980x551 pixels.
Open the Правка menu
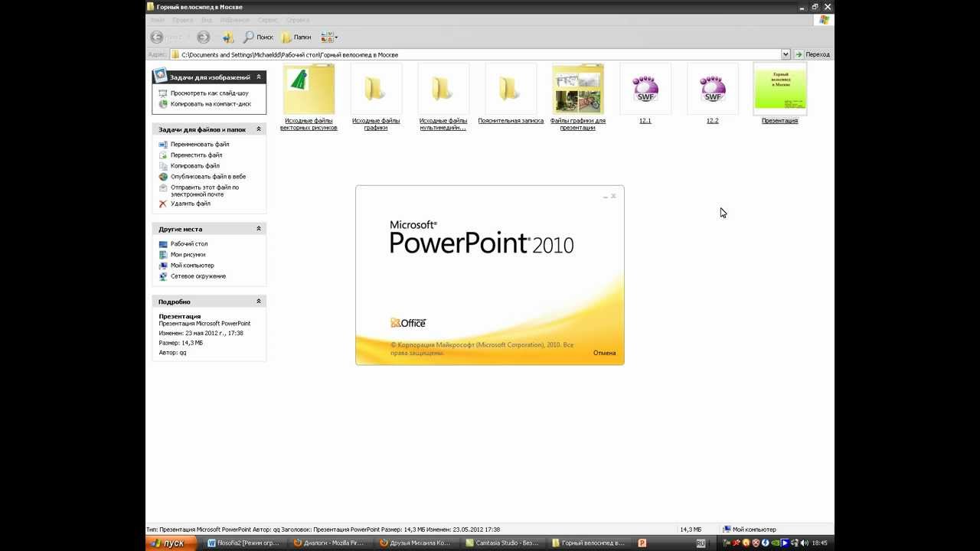point(183,20)
